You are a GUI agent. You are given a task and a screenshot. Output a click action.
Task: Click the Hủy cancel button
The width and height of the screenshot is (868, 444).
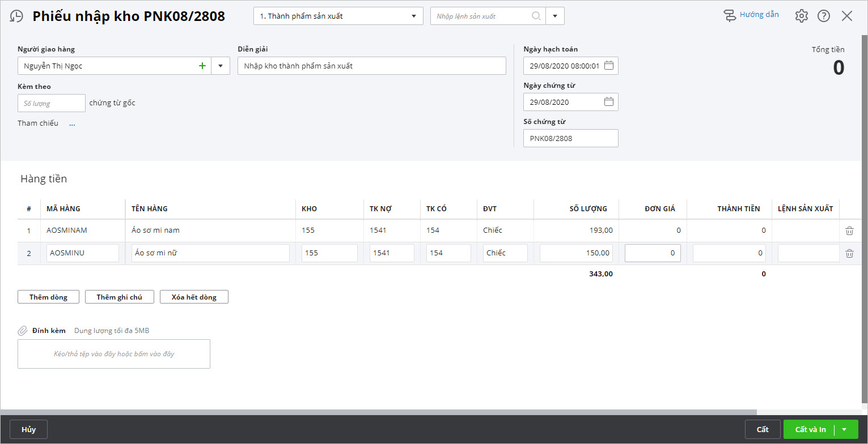(28, 429)
